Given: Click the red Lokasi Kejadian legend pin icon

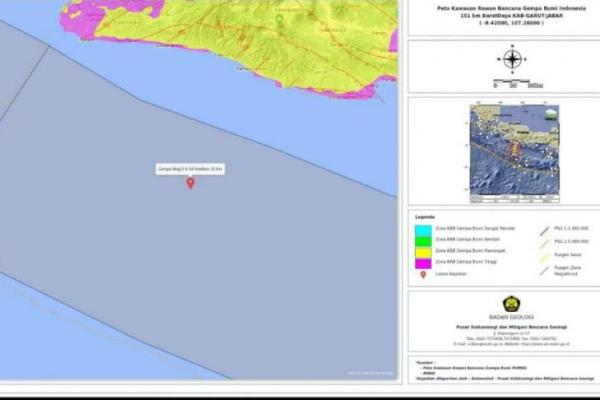Looking at the screenshot, I should pyautogui.click(x=423, y=274).
